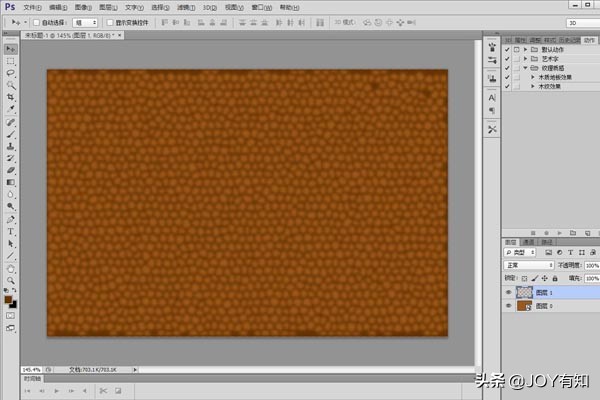Select the Hand tool
Image resolution: width=600 pixels, height=400 pixels.
11,269
